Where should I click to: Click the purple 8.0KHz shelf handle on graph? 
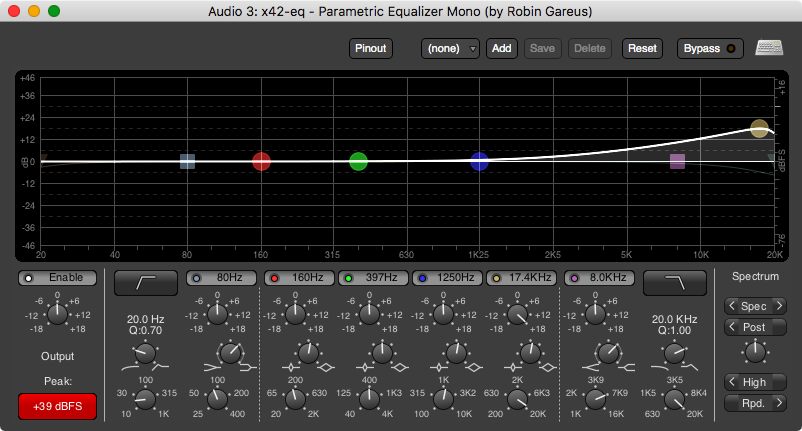(677, 161)
